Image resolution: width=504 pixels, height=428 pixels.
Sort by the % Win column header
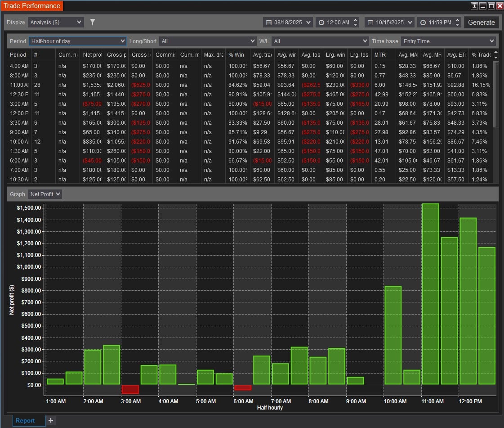point(236,55)
